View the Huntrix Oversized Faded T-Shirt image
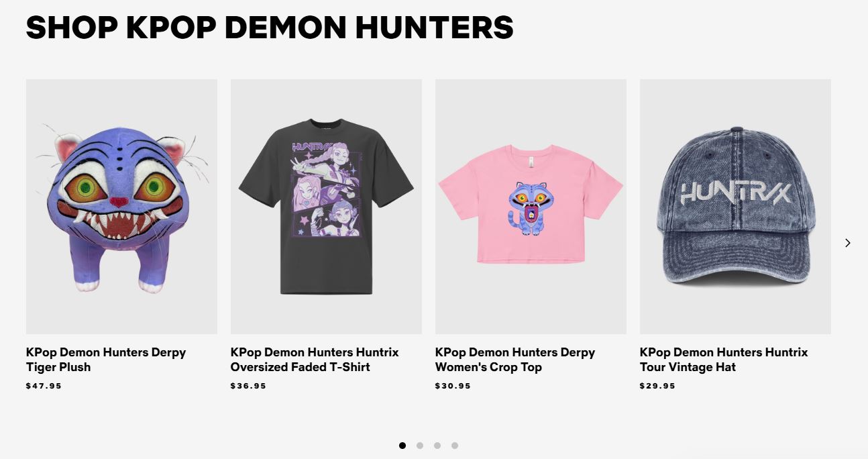 click(x=326, y=207)
